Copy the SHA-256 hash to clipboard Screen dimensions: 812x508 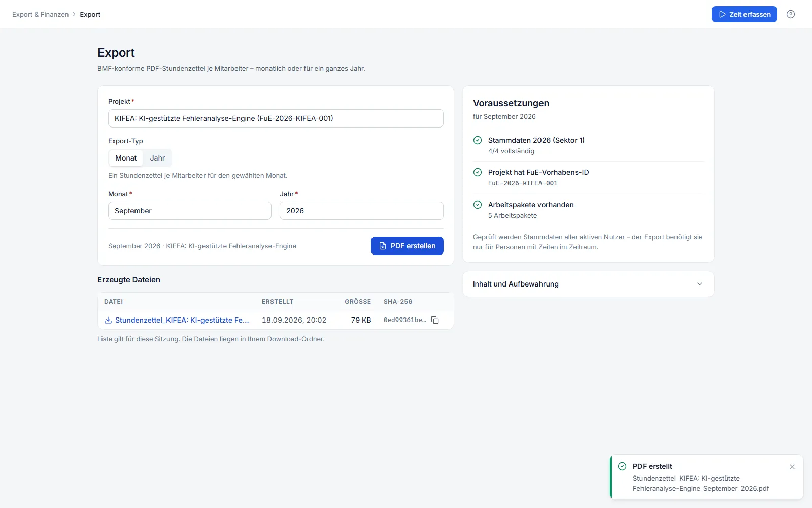point(435,320)
